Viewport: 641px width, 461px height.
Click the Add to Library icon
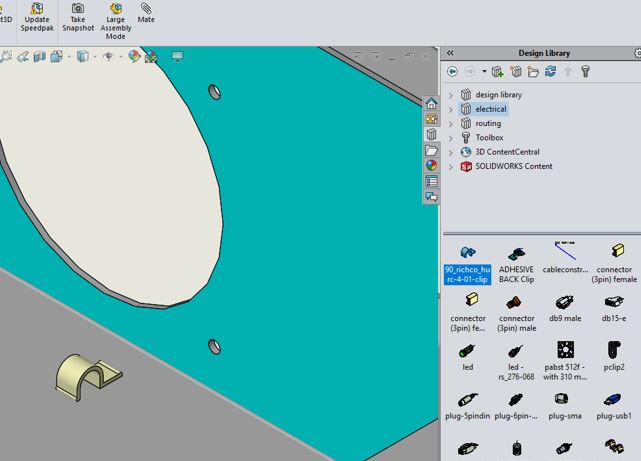pos(498,72)
